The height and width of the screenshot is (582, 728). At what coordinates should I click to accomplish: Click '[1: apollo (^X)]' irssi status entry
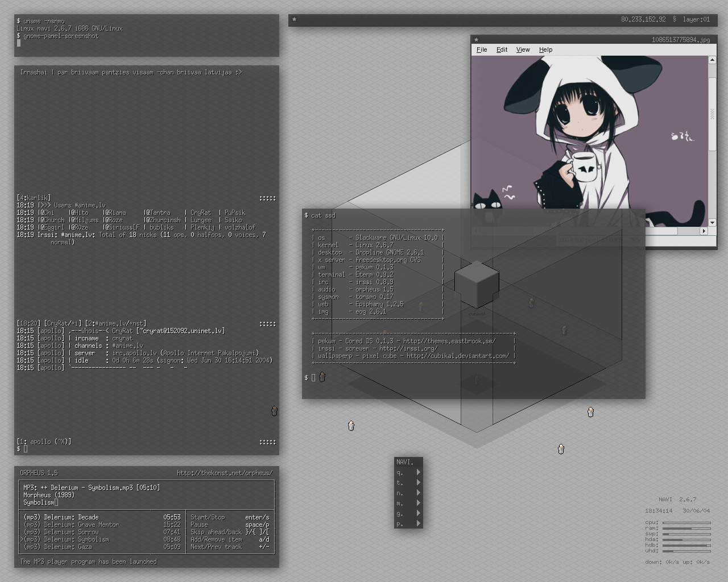click(44, 442)
